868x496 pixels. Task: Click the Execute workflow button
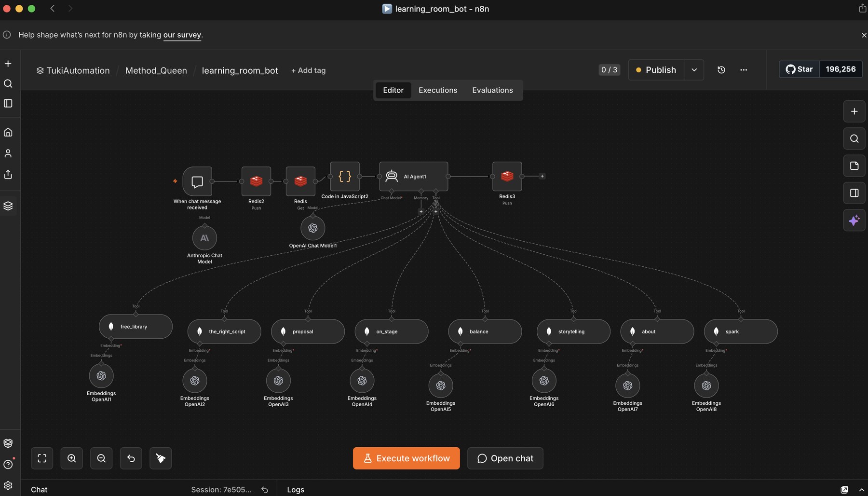[x=407, y=458]
